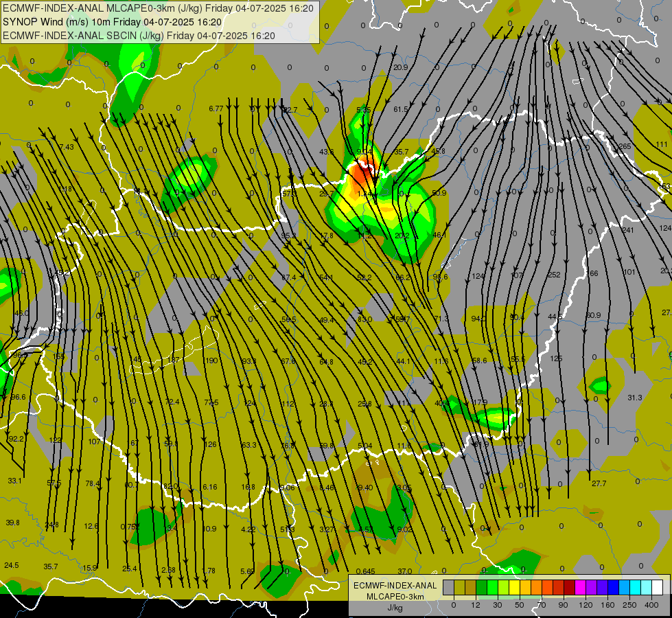
Task: Click the map value '126'
Action: (x=211, y=444)
